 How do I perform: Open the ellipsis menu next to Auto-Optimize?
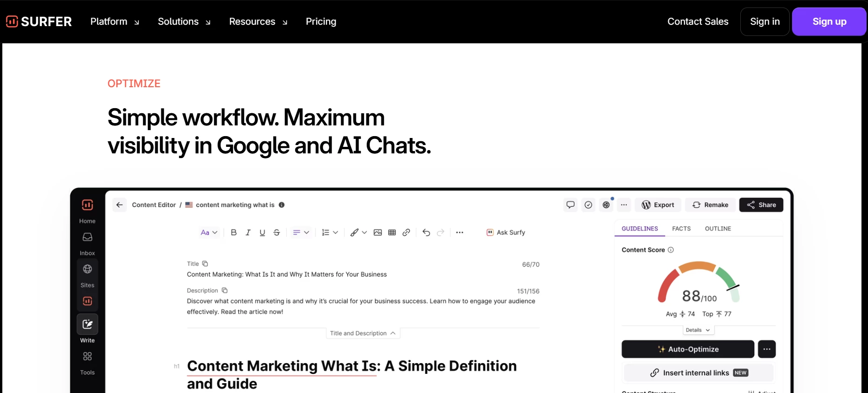(x=766, y=349)
